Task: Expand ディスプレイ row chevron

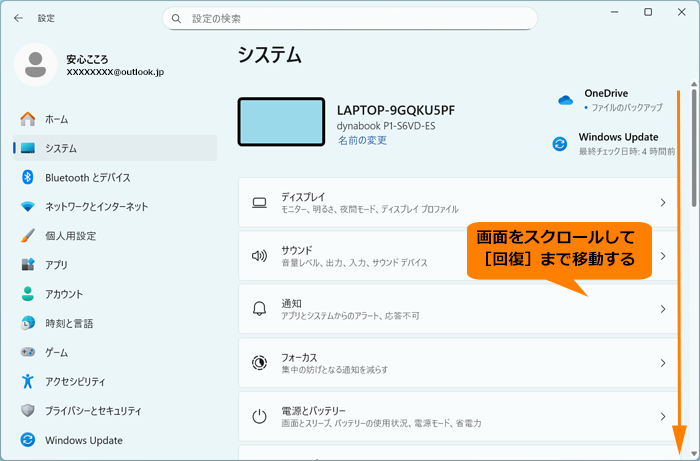Action: pos(663,203)
